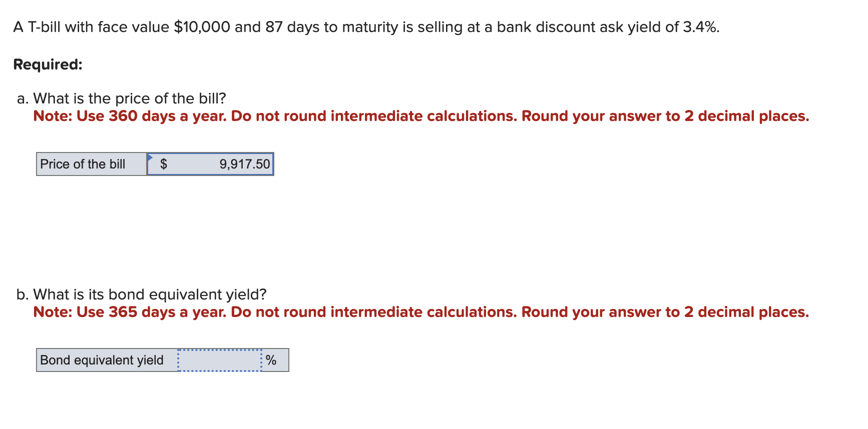Click the blue triangle marker in price cell
This screenshot has width=868, height=429.
tap(150, 157)
